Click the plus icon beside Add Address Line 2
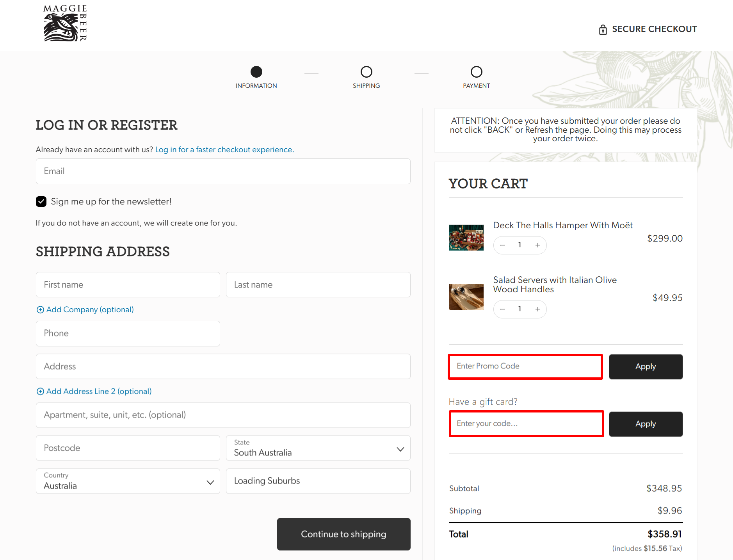This screenshot has width=733, height=560. point(40,391)
